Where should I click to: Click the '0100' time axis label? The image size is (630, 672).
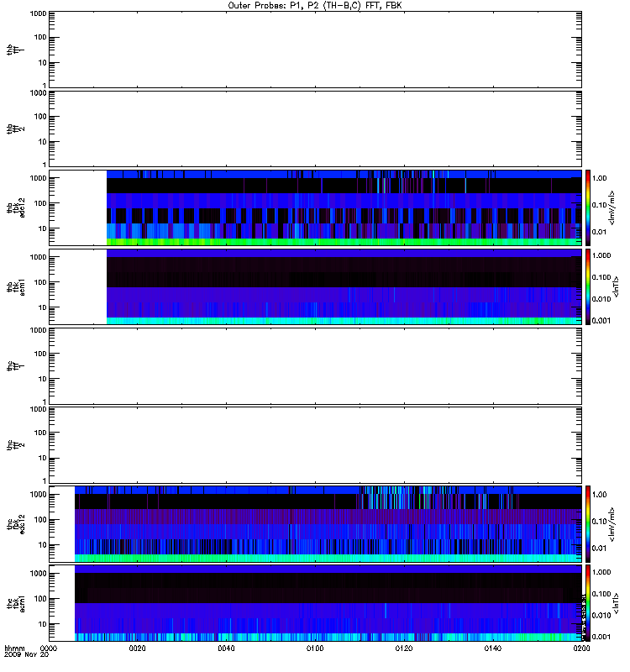click(x=315, y=648)
